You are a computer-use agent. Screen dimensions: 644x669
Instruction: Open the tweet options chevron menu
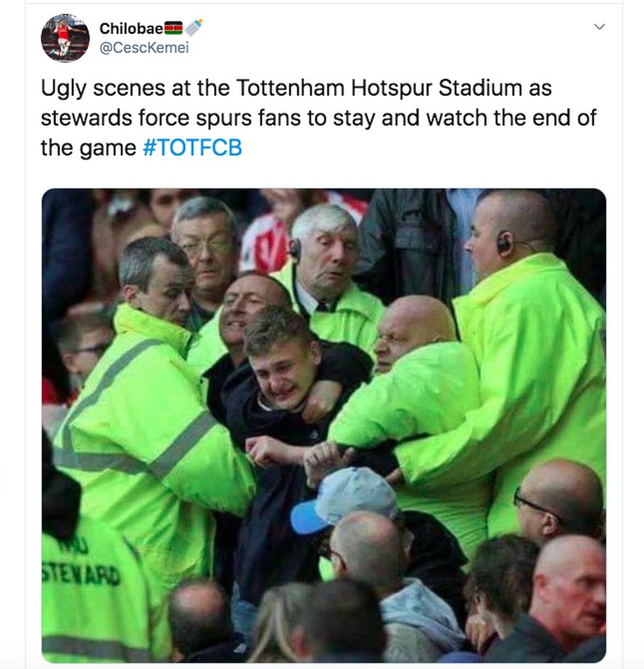(x=598, y=28)
